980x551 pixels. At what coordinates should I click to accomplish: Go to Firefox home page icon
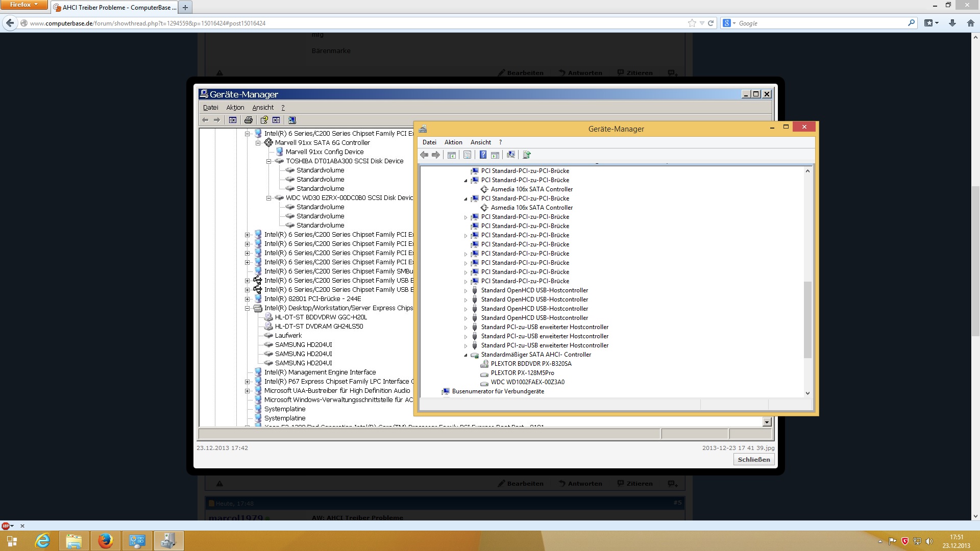(x=970, y=23)
